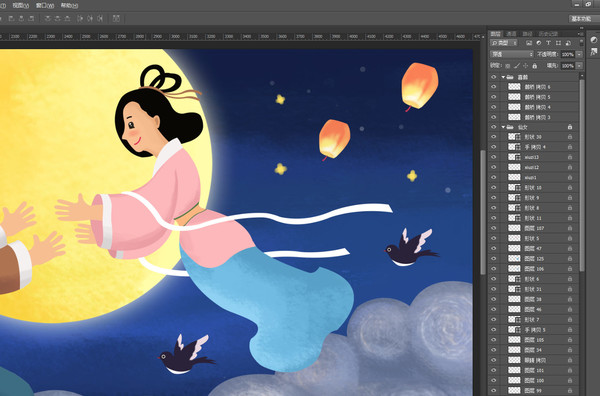Click the distribute vertical centers icon
This screenshot has height=396, width=600.
pyautogui.click(x=57, y=18)
